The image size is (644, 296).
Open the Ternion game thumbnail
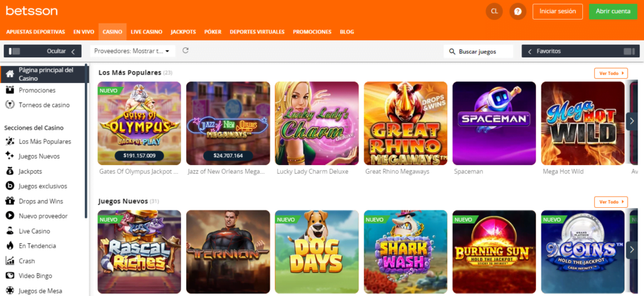[x=228, y=252]
